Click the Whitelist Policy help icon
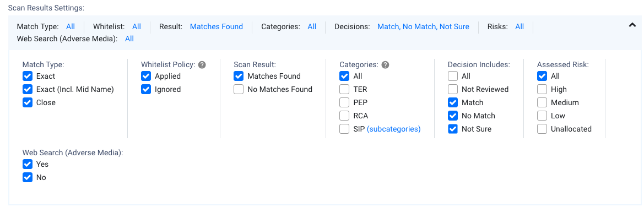This screenshot has width=644, height=207. click(x=202, y=65)
